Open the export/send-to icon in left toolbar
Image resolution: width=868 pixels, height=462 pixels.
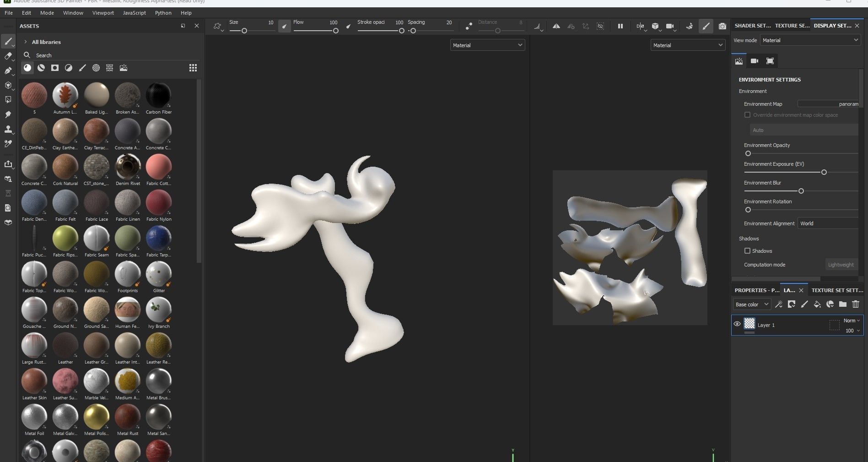click(x=8, y=164)
